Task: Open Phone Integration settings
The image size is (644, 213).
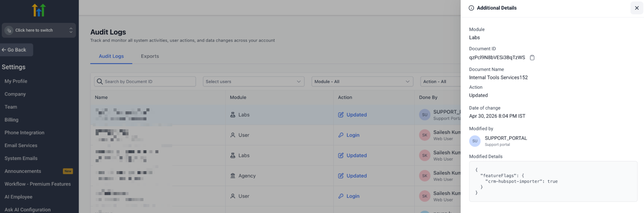Action: [24, 133]
